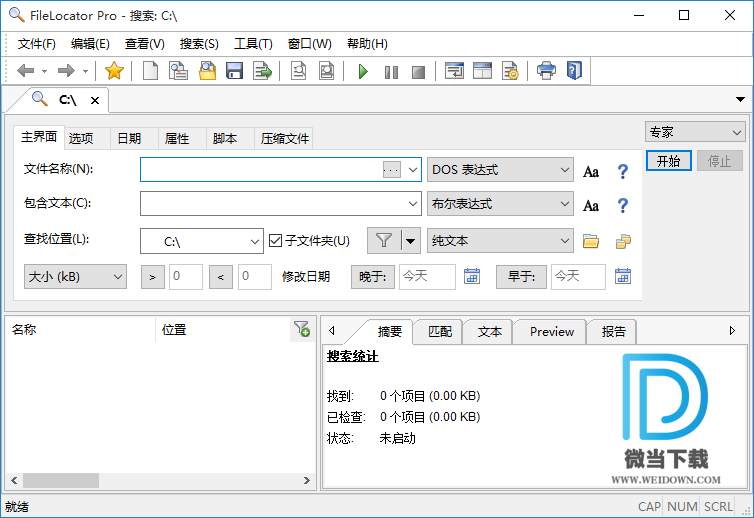This screenshot has width=754, height=518.
Task: Click the window layout toolbar icon
Action: 482,71
